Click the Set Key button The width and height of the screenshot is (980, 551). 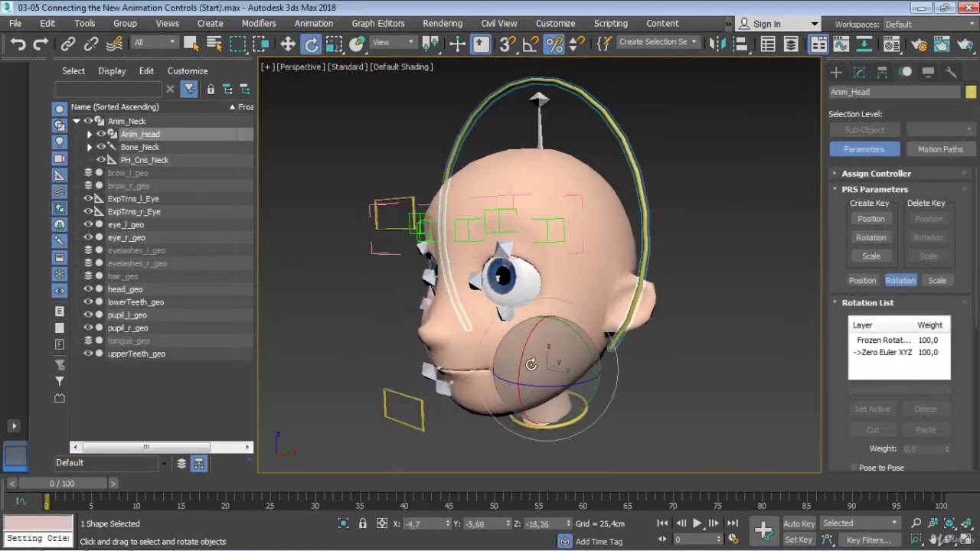[799, 540]
